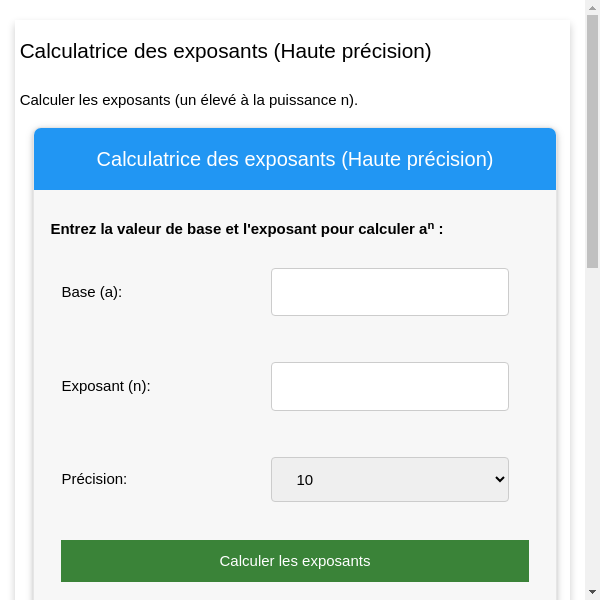600x600 pixels.
Task: Open the Précision dropdown showing 10
Action: [389, 479]
